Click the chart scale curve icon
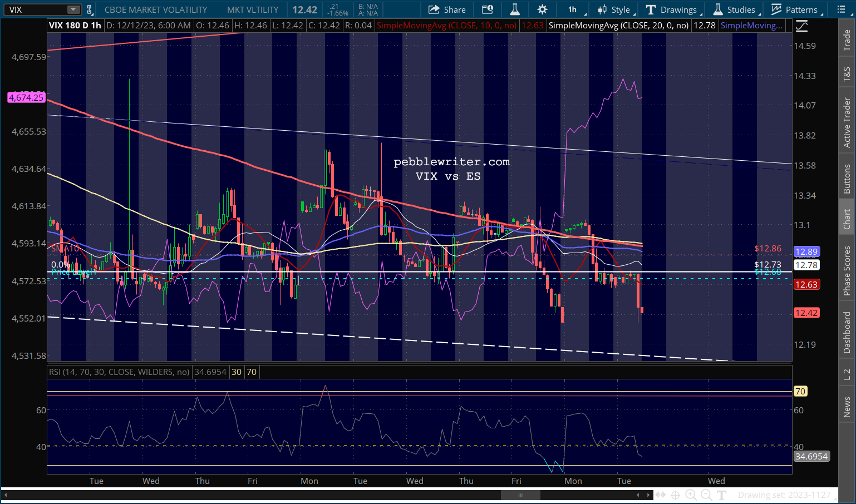 [801, 26]
